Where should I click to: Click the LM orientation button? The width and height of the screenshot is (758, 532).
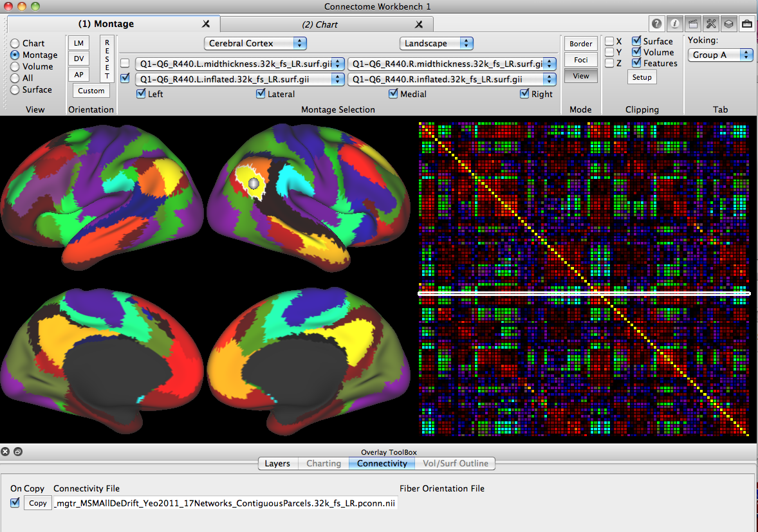[x=79, y=43]
